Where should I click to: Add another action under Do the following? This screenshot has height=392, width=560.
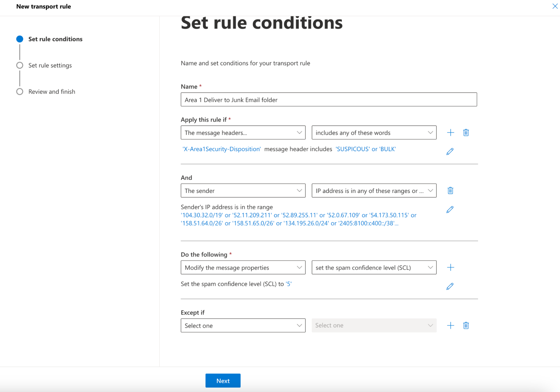pos(450,267)
